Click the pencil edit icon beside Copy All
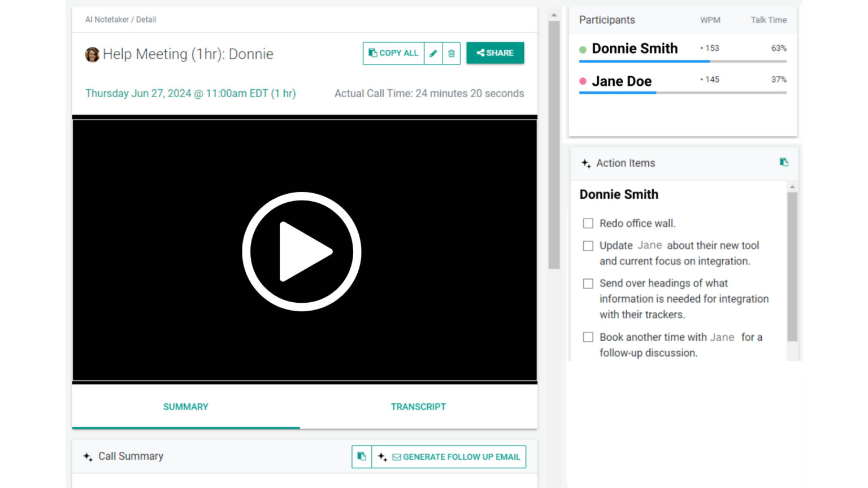The height and width of the screenshot is (488, 868). (433, 53)
